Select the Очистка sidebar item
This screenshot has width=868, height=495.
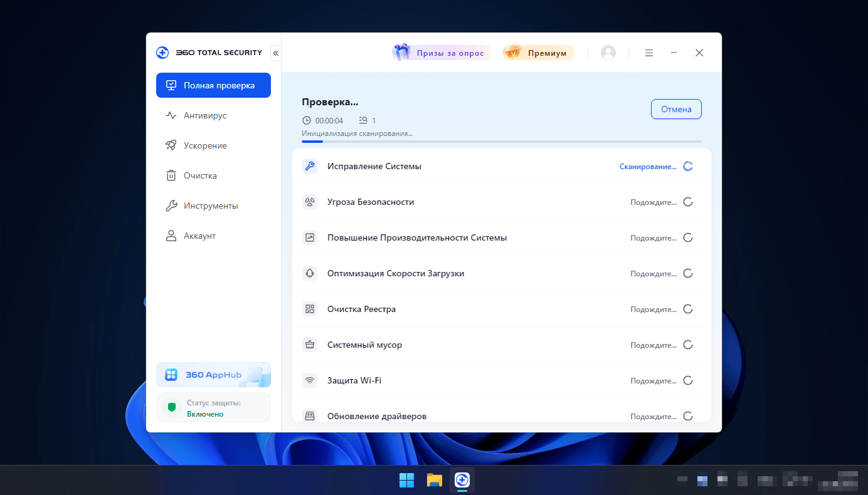coord(213,175)
